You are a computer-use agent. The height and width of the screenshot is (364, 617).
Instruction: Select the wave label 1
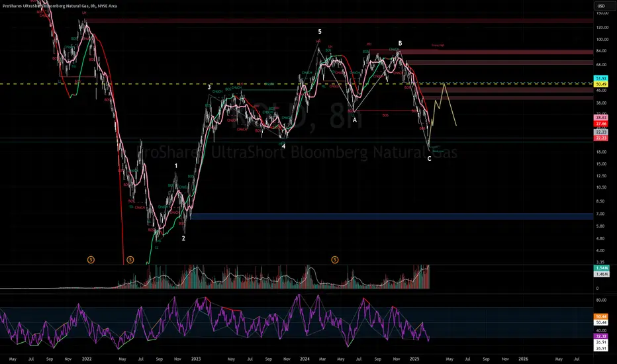pyautogui.click(x=176, y=166)
